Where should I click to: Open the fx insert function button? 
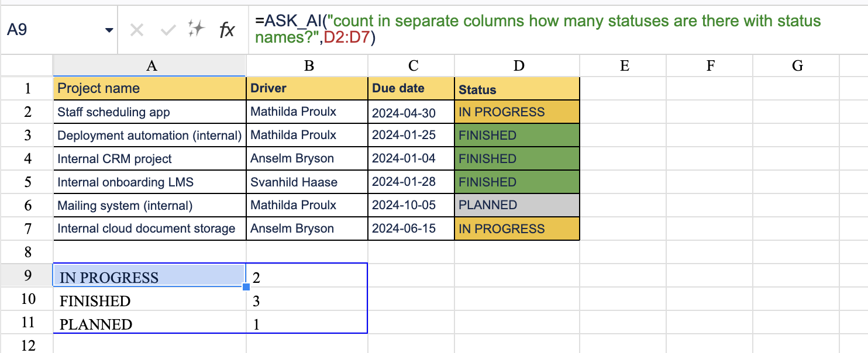[x=227, y=30]
